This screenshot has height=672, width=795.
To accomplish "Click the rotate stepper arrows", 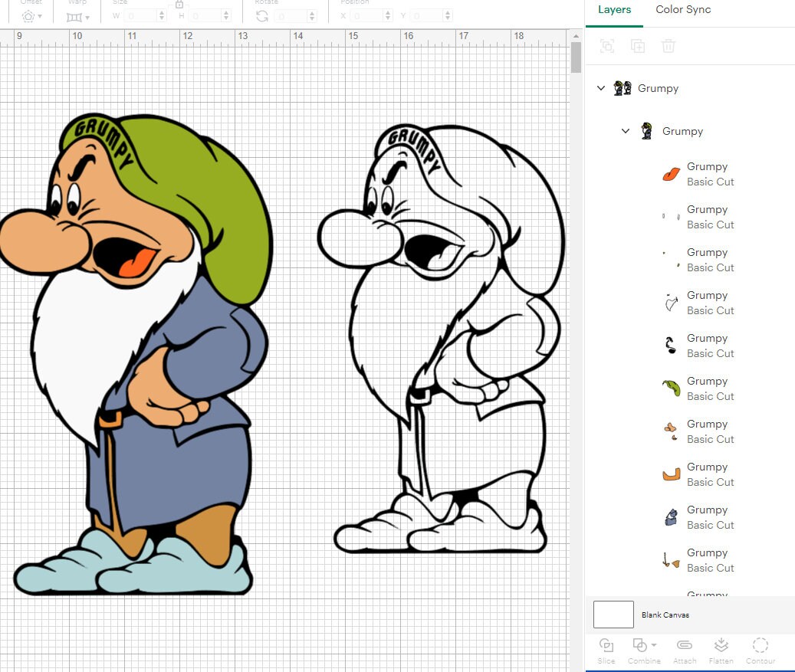I will (312, 16).
